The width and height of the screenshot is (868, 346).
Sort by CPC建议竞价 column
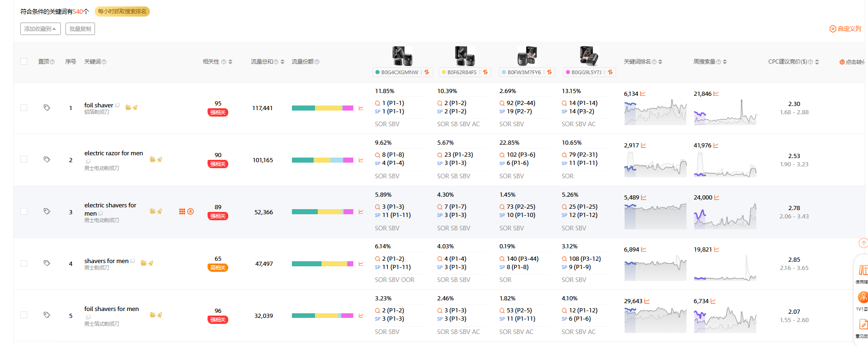[817, 62]
